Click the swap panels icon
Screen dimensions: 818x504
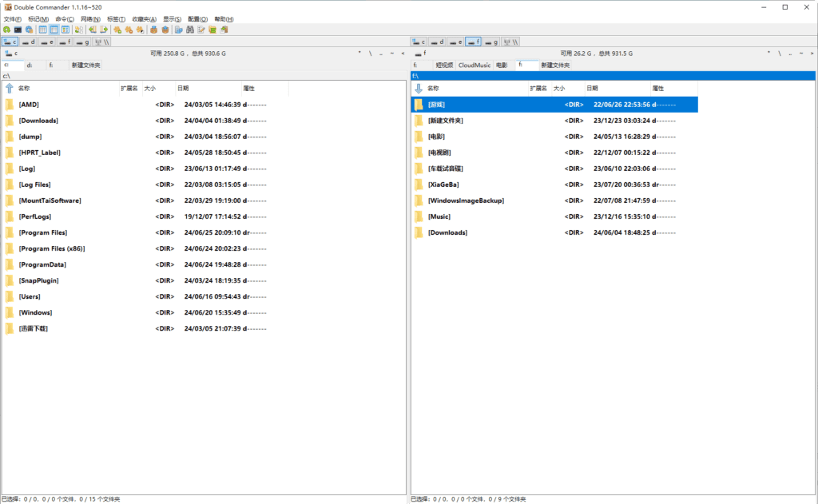click(x=79, y=30)
